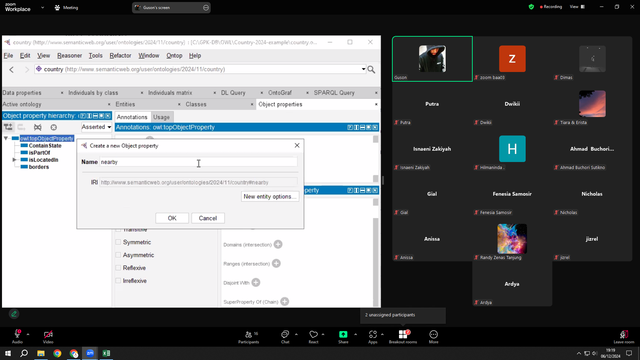640x360 pixels.
Task: Open the Windows Start menu
Action: (x=8, y=353)
